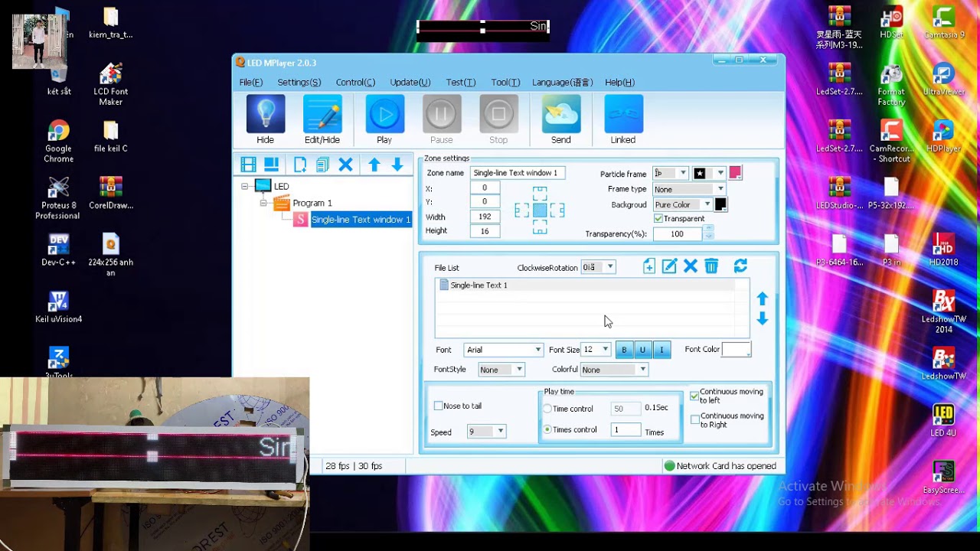The image size is (980, 551).
Task: Align zone to left edge icon
Action: [x=521, y=210]
